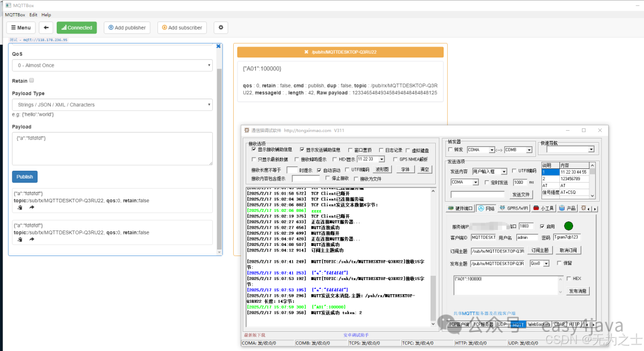Click the blue Publish button
Image resolution: width=644 pixels, height=351 pixels.
(24, 177)
